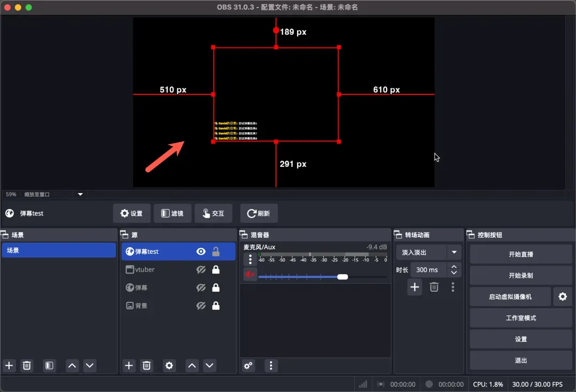Click the top-center handle of selection box
This screenshot has width=576, height=392.
[276, 47]
